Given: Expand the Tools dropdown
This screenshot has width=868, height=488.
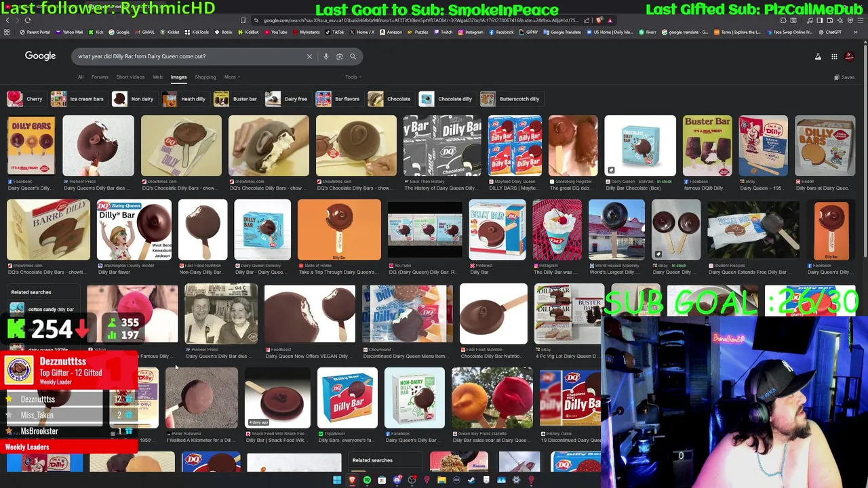Looking at the screenshot, I should tap(353, 77).
